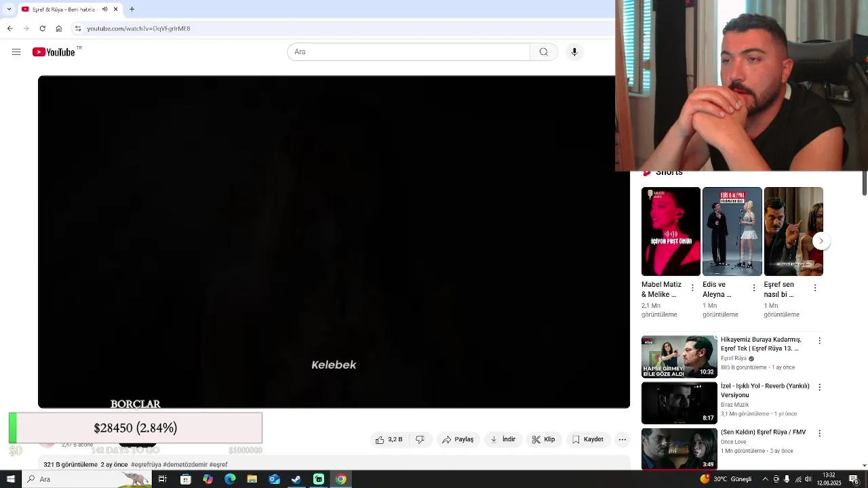Open (Sen Kaldın) Eşref Rüya / FMV title
Screen dimensions: 868x488
click(763, 432)
